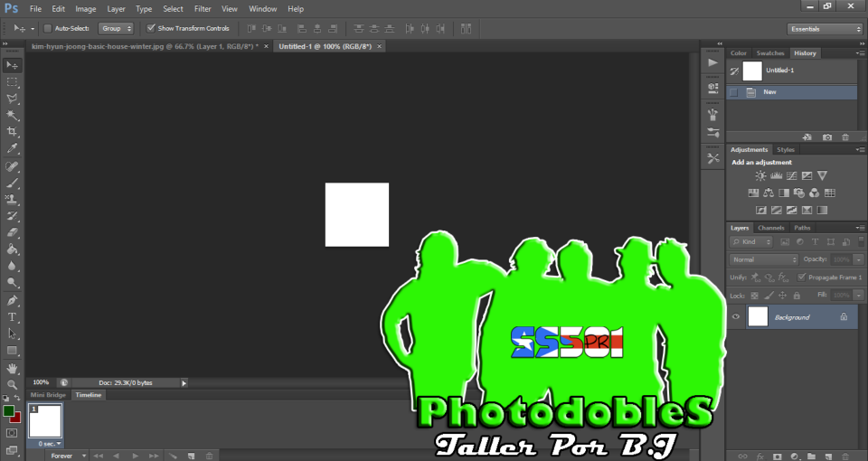Click the 100% zoom level field
Viewport: 868px width, 461px height.
point(41,383)
